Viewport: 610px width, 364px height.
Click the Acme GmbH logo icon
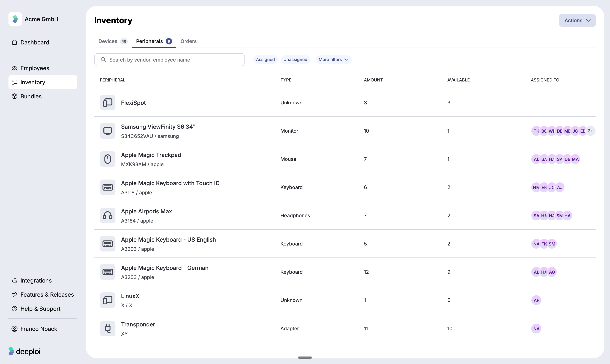[15, 19]
